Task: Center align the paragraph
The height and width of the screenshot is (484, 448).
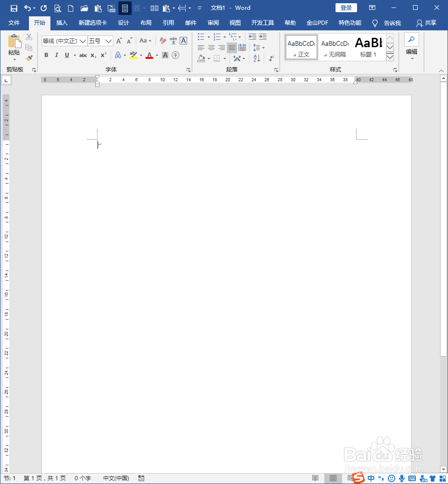Action: click(x=211, y=48)
